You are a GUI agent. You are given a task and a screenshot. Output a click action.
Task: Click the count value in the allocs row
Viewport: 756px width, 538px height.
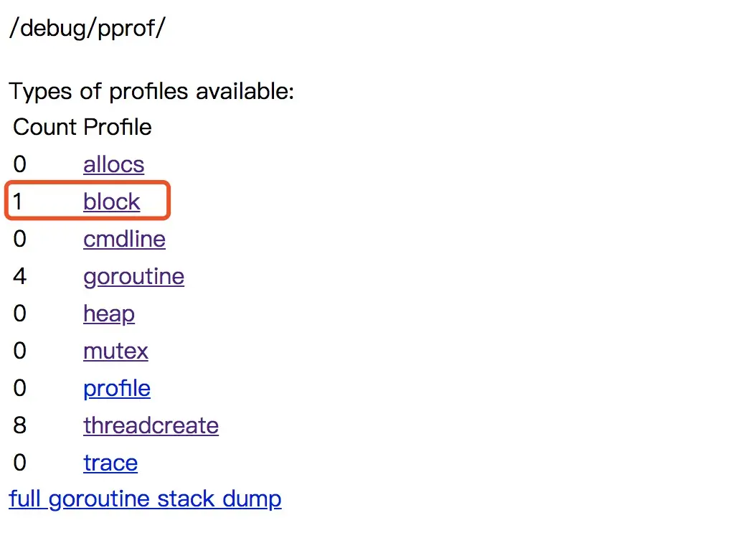[19, 165]
